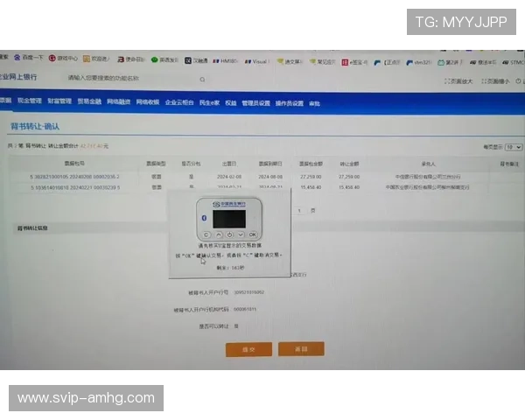
Task: Open the Visual bookmark
Action: 256,61
